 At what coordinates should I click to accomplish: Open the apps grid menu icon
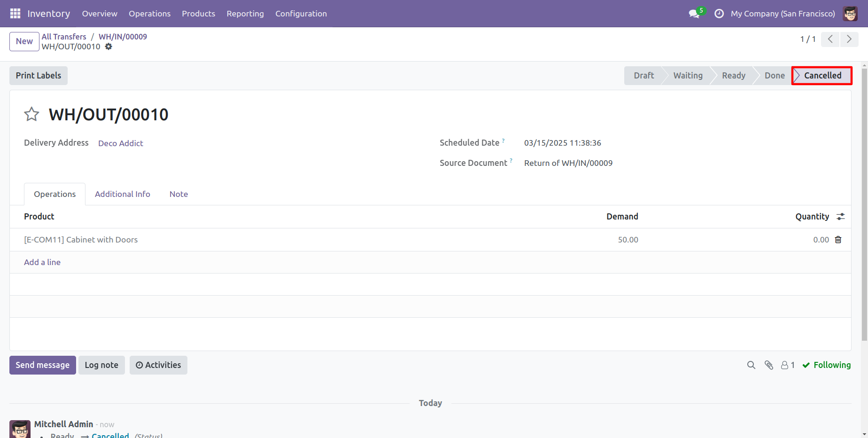(15, 14)
